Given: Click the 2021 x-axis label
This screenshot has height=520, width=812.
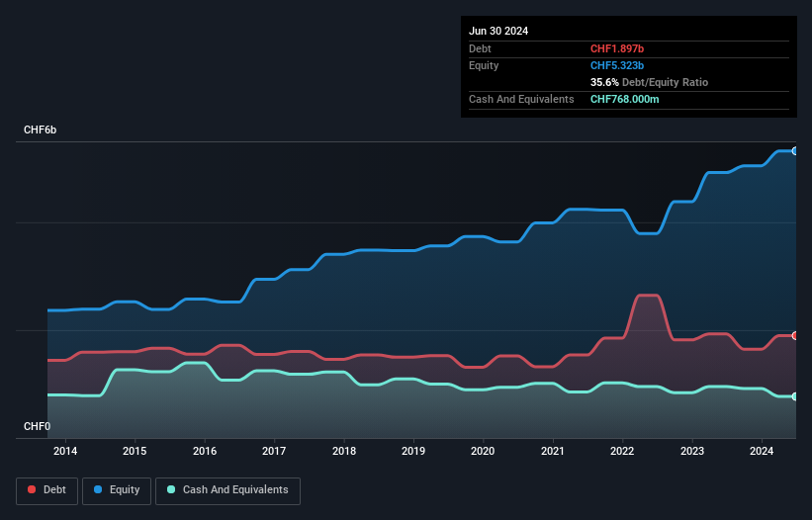Looking at the screenshot, I should (553, 451).
